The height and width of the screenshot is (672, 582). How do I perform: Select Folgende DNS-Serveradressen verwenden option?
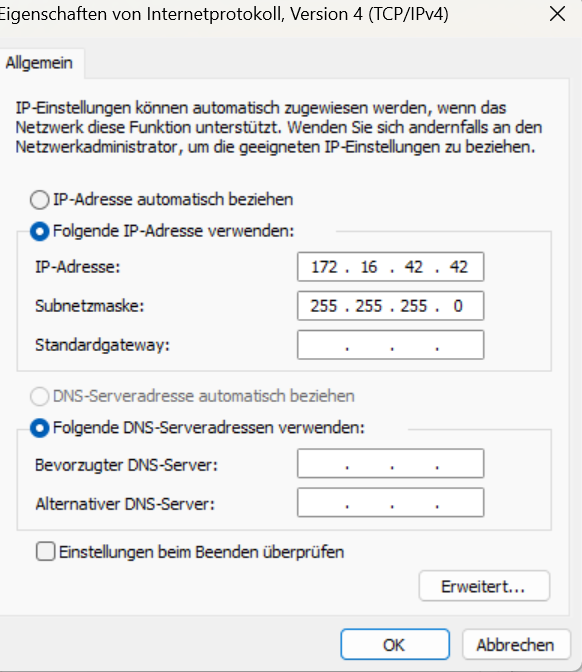tap(39, 428)
